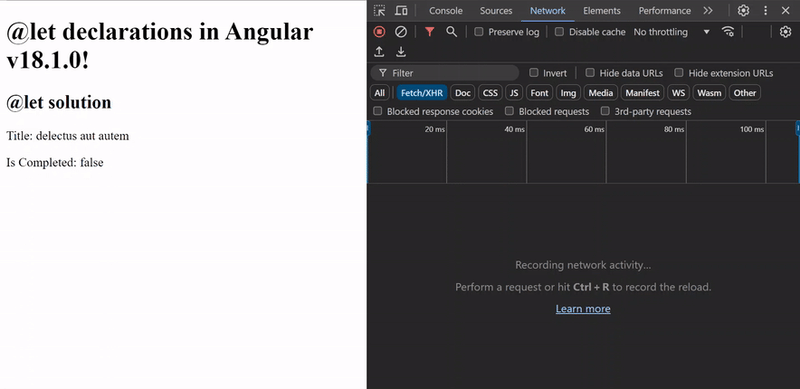Viewport: 800px width, 389px height.
Task: Switch to the Performance tab
Action: click(664, 11)
